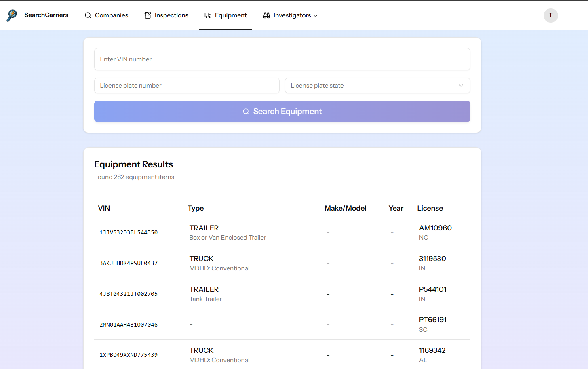Click the people icon beside Investigators
The image size is (588, 369).
266,15
